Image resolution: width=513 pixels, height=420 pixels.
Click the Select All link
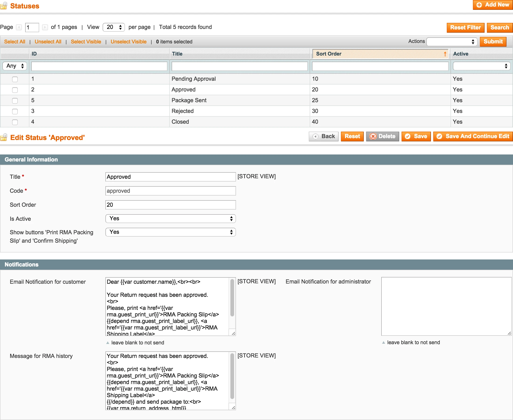[x=14, y=42]
